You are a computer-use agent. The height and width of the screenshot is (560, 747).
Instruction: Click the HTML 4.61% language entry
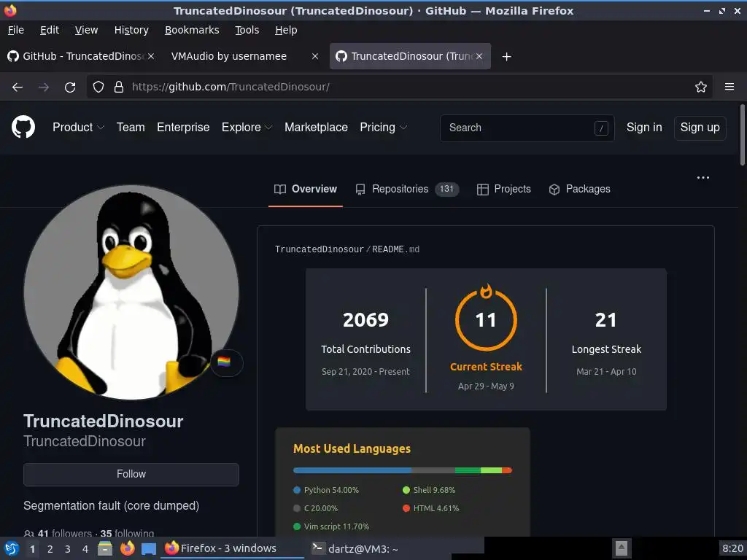point(430,508)
